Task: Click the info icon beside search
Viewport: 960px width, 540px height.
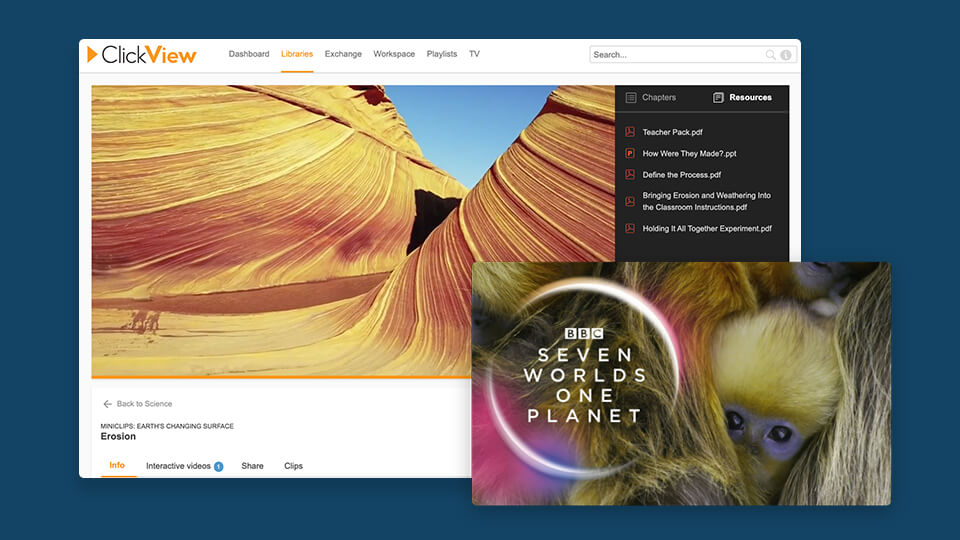Action: [786, 55]
